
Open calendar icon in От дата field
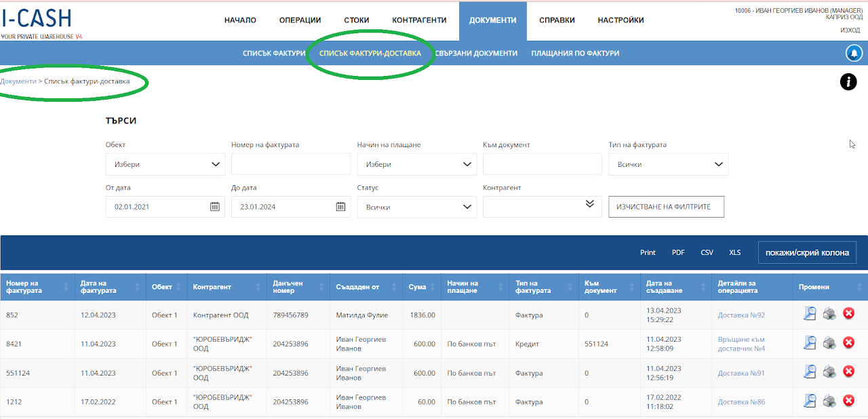(215, 207)
